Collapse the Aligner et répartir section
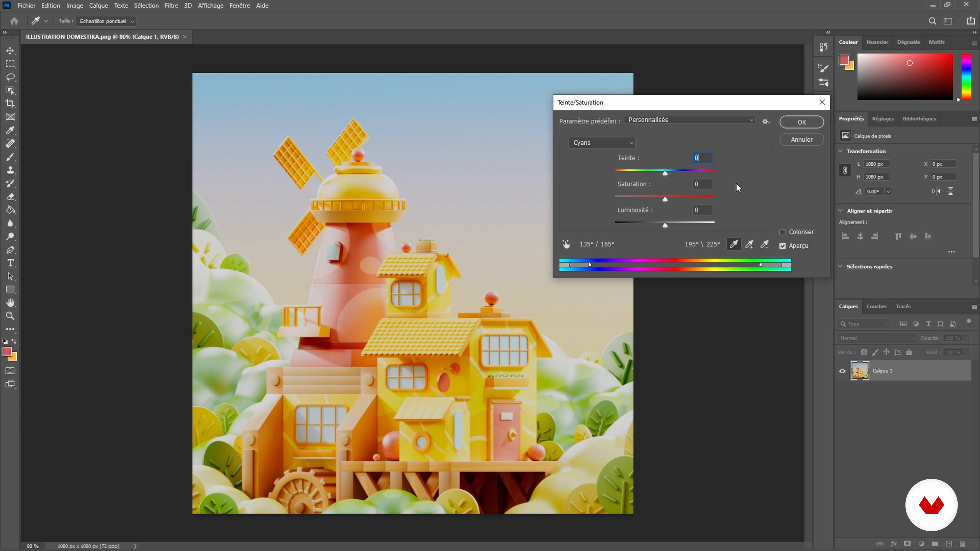Image resolution: width=980 pixels, height=551 pixels. point(840,211)
